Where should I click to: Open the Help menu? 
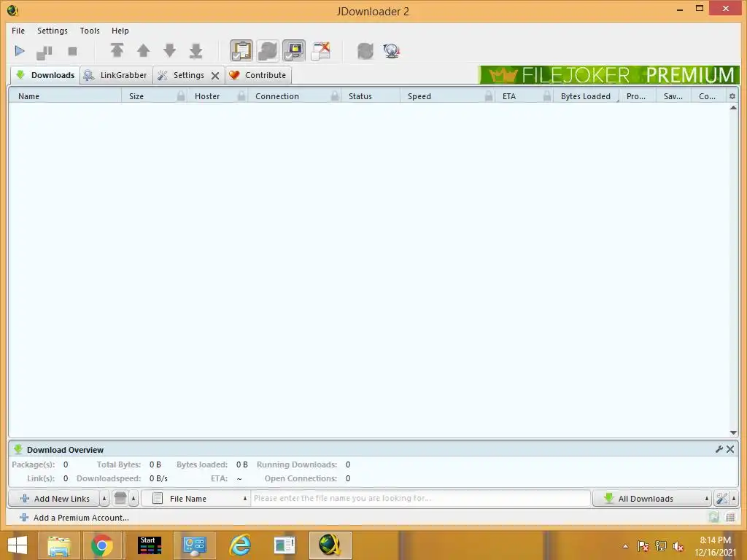pyautogui.click(x=120, y=31)
